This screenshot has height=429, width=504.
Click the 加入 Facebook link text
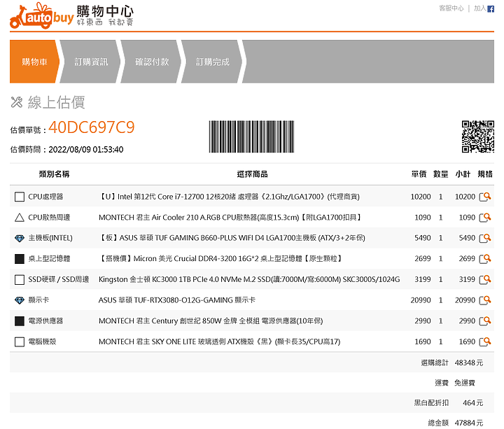(480, 8)
